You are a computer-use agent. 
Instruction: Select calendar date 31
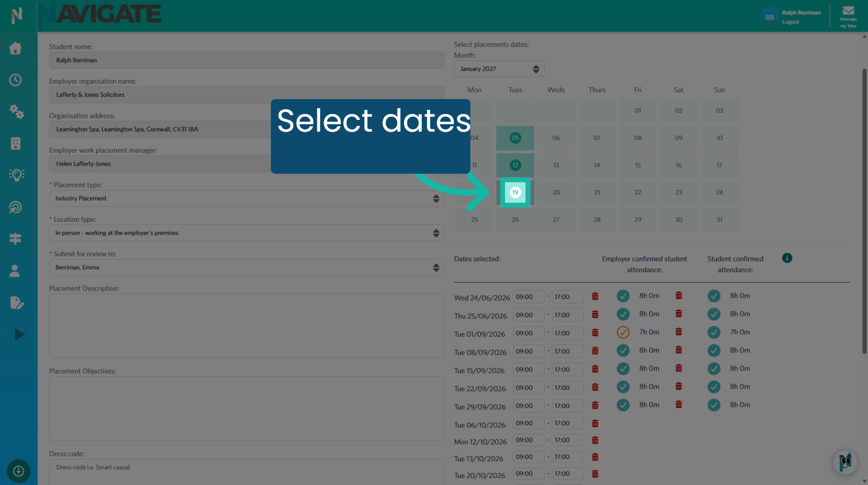pos(719,220)
